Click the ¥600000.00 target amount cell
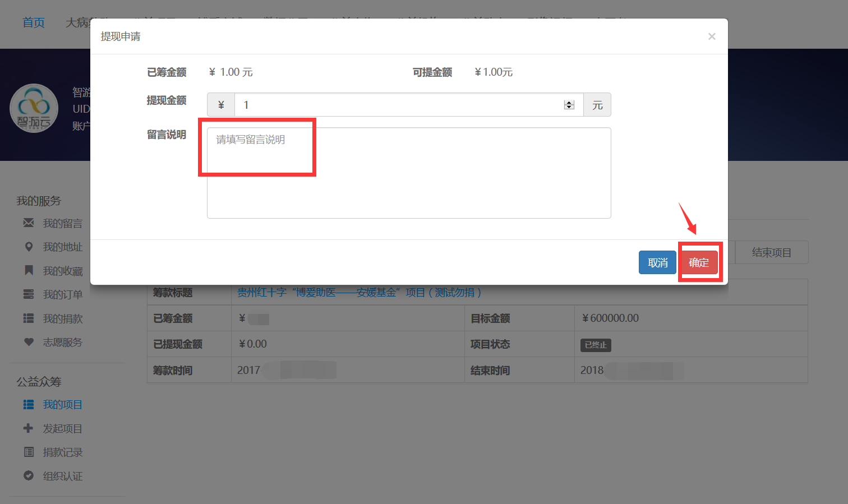This screenshot has height=504, width=848. 691,318
